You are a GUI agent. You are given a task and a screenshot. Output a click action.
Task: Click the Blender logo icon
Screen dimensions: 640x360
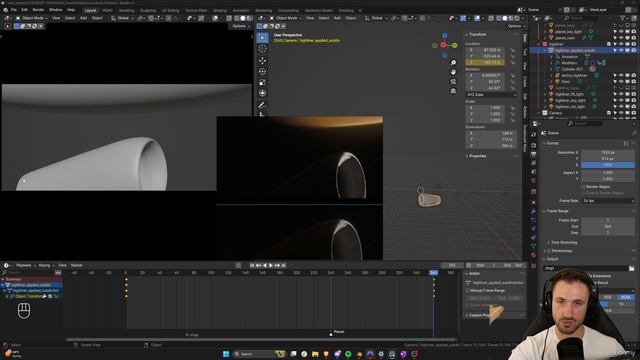click(5, 10)
